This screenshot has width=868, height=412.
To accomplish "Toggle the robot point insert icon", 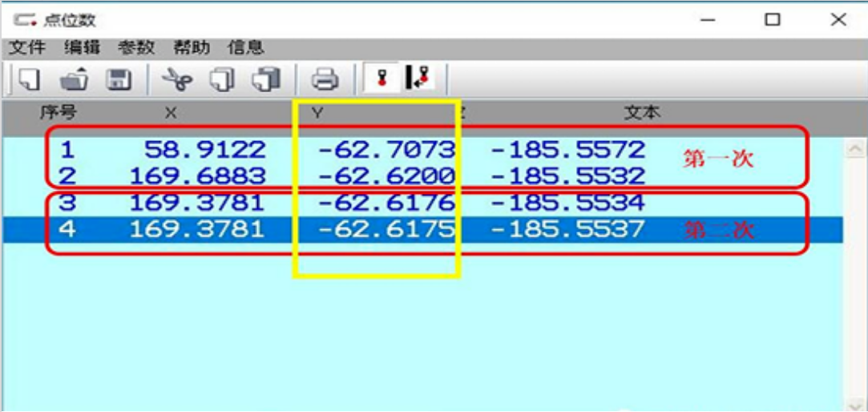I will (x=418, y=78).
